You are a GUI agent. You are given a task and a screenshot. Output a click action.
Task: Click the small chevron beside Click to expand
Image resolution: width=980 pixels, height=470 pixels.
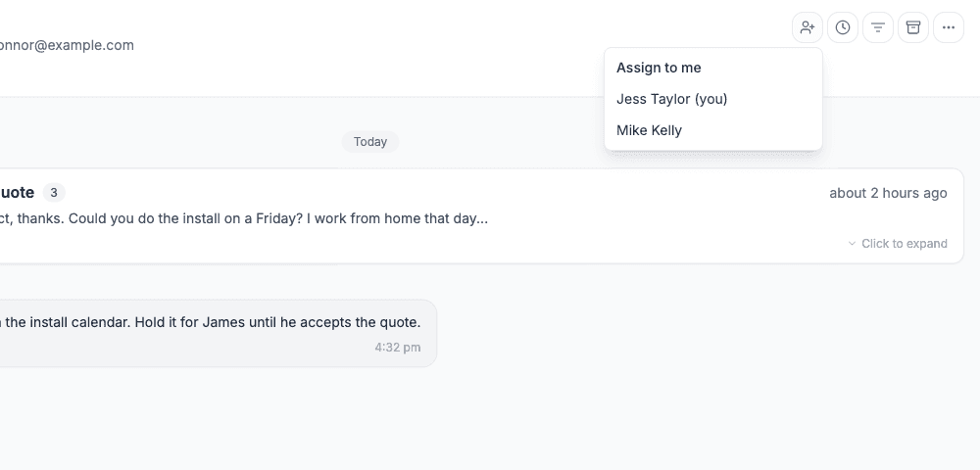coord(852,244)
